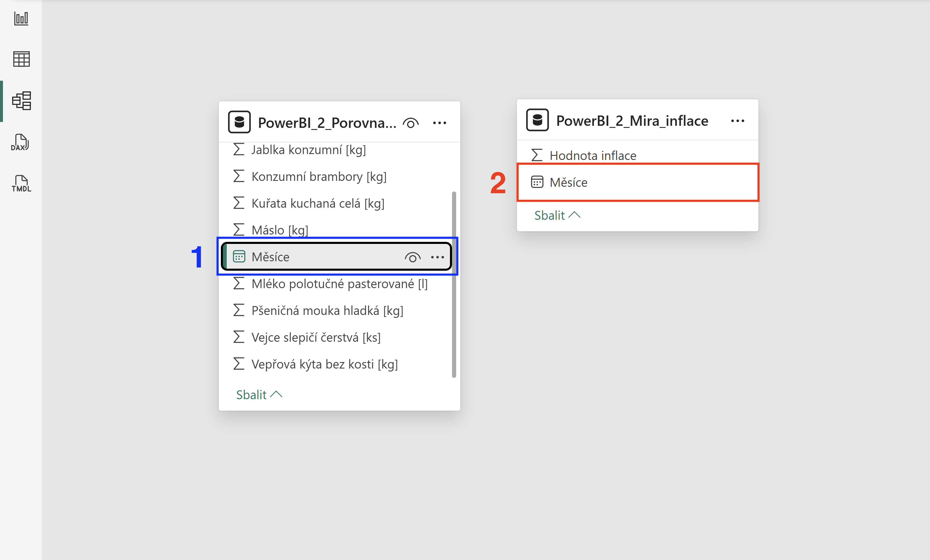Select the Hodnota inflace field

point(637,155)
